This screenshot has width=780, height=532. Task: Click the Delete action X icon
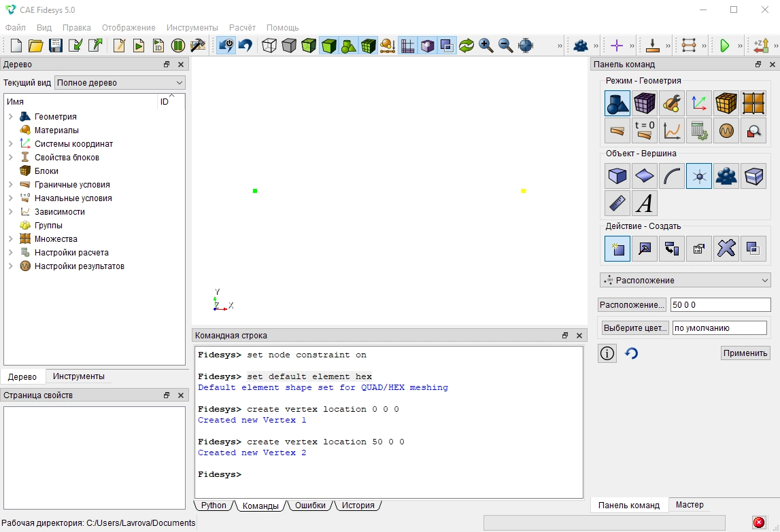pyautogui.click(x=726, y=249)
